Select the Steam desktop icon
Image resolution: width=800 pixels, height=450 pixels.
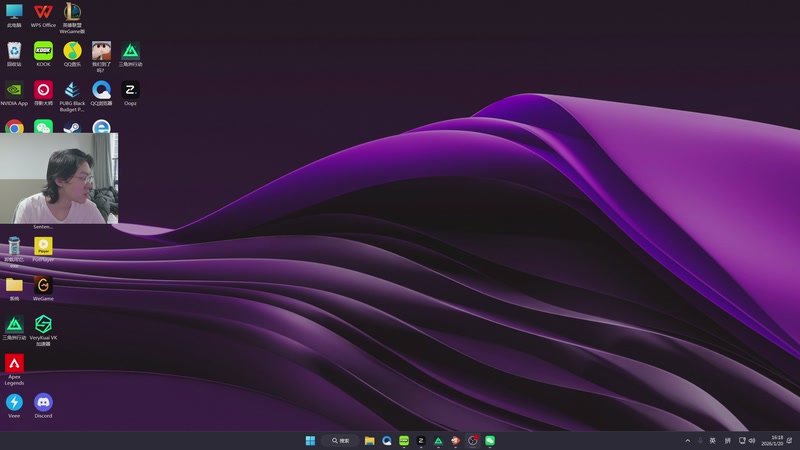[72, 127]
